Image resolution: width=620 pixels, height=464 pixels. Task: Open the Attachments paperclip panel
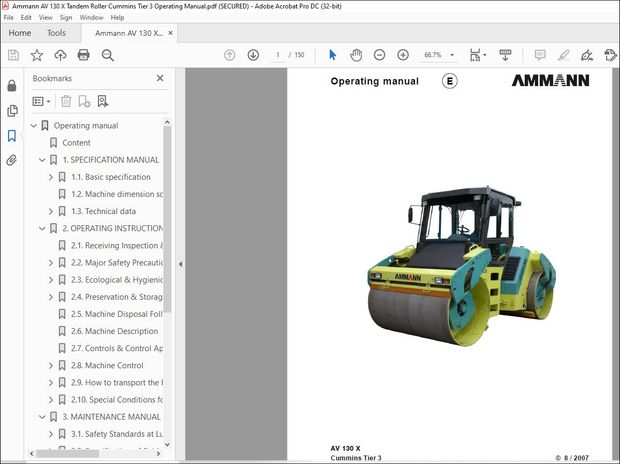pos(12,160)
